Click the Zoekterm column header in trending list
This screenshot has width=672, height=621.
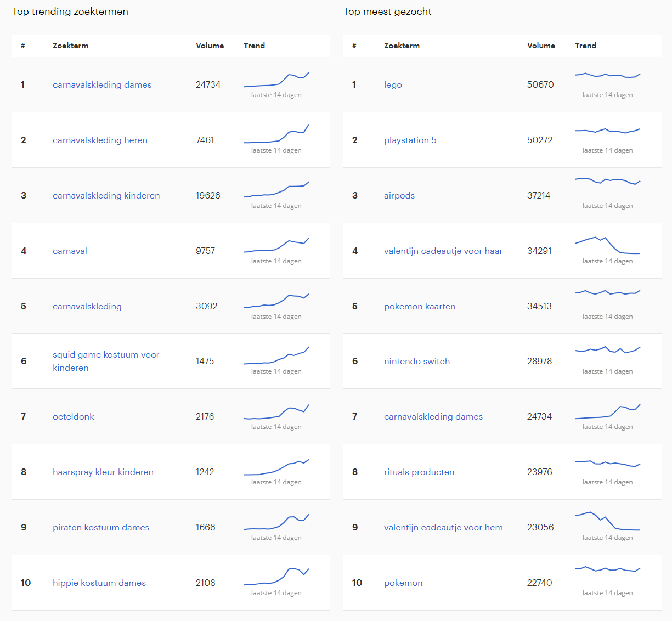(70, 46)
